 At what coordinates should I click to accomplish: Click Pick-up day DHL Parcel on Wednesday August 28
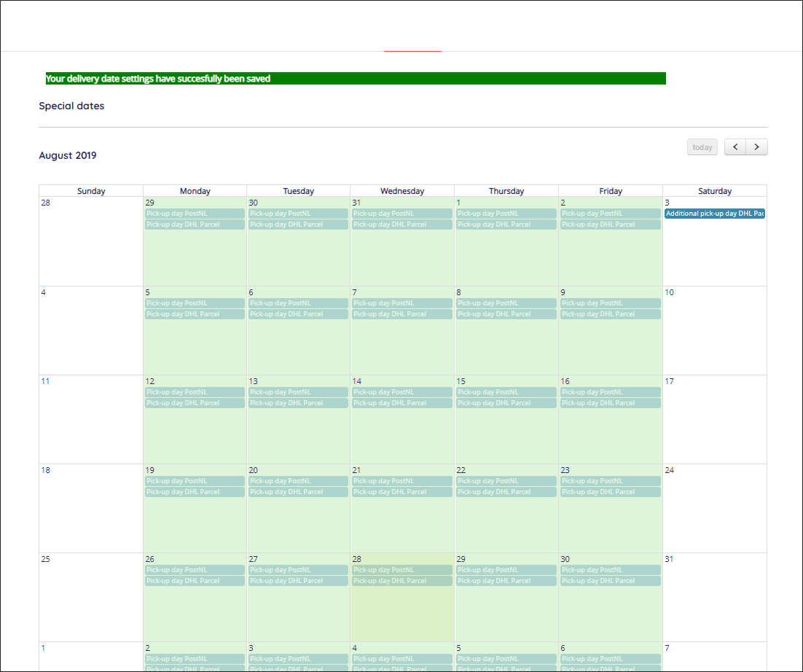coord(402,581)
